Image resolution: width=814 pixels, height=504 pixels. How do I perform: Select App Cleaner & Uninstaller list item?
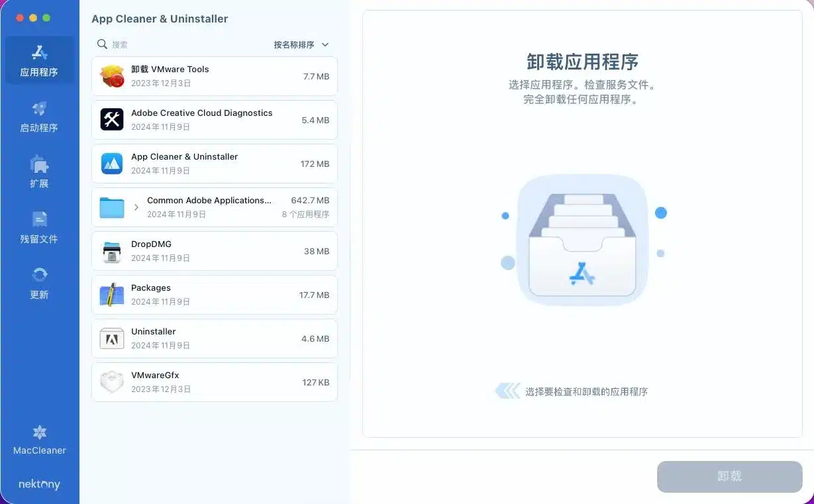pos(215,164)
